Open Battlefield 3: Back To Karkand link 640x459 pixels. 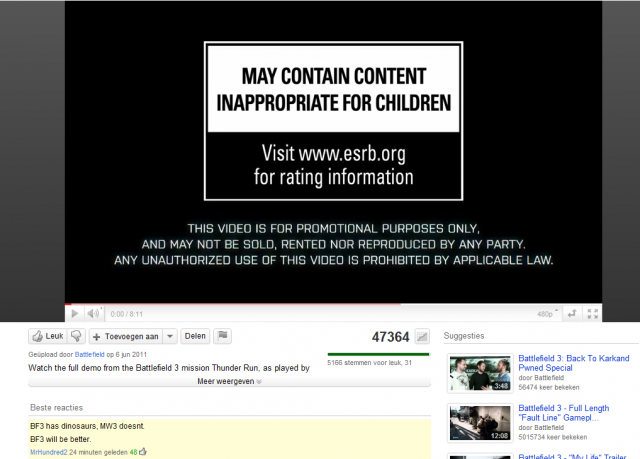click(573, 363)
